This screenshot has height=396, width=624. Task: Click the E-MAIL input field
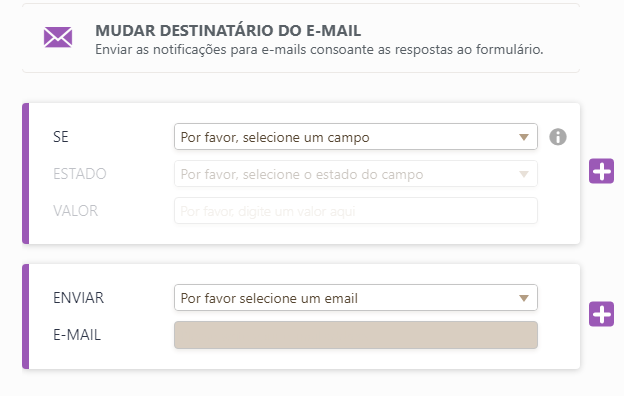(356, 335)
